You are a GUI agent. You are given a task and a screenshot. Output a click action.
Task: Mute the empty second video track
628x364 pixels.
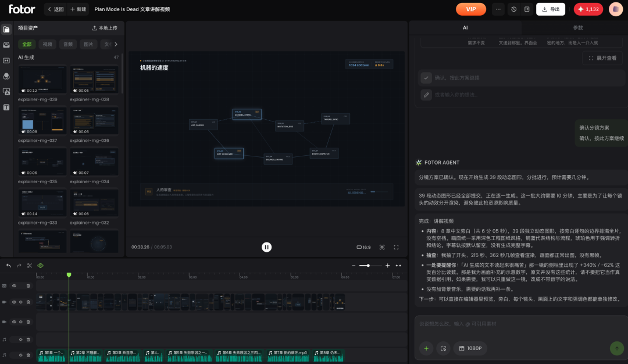coord(21,322)
